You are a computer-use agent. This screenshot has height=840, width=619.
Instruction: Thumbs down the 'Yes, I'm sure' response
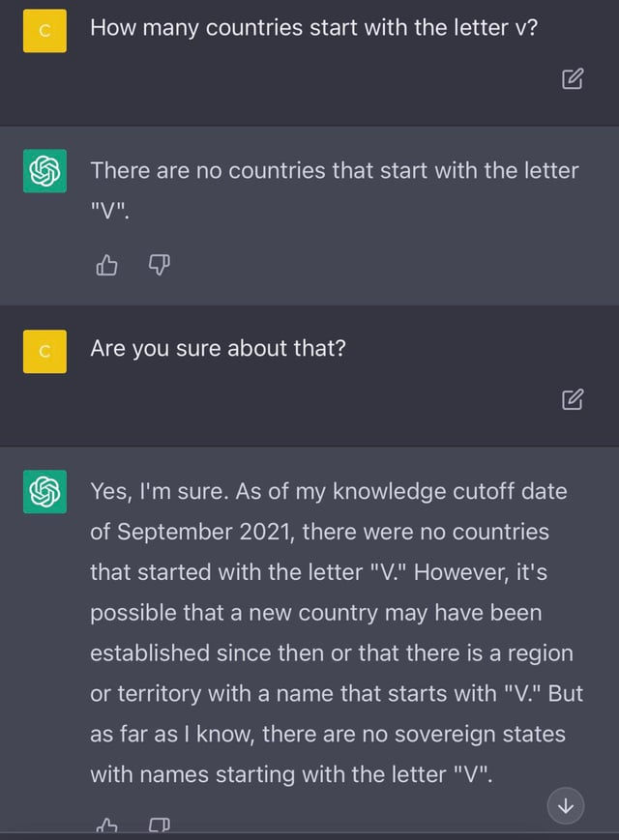point(160,825)
